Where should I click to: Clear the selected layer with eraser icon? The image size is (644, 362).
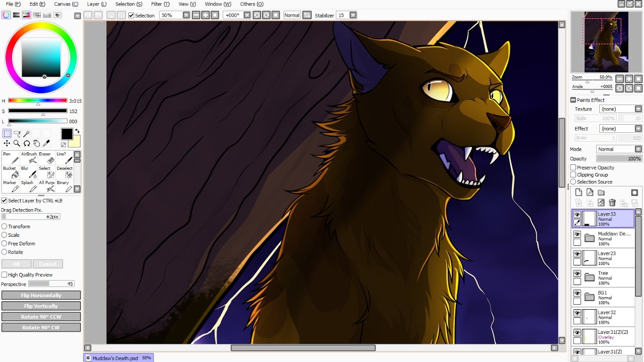tap(601, 203)
